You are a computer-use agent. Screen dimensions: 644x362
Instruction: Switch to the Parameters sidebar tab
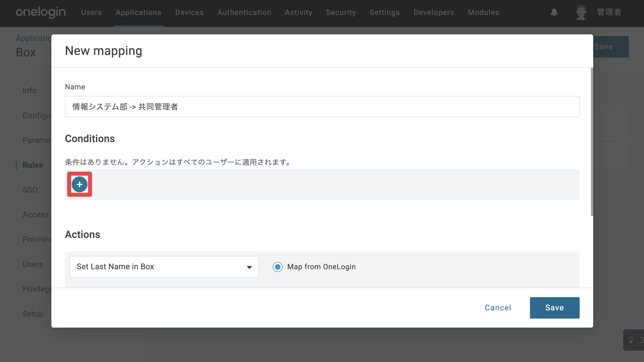coord(37,140)
